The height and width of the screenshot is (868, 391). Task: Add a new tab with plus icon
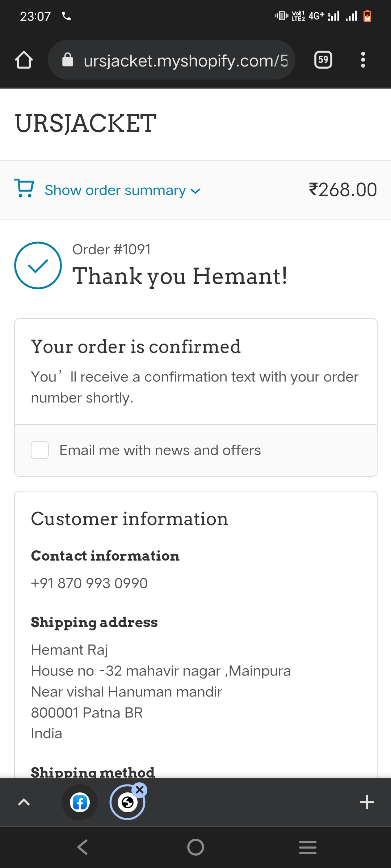pyautogui.click(x=367, y=802)
